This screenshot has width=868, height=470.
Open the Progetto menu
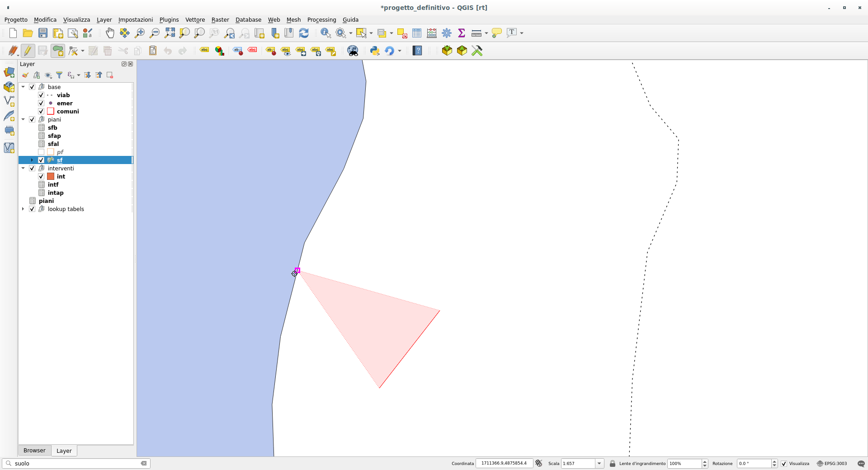coord(16,20)
